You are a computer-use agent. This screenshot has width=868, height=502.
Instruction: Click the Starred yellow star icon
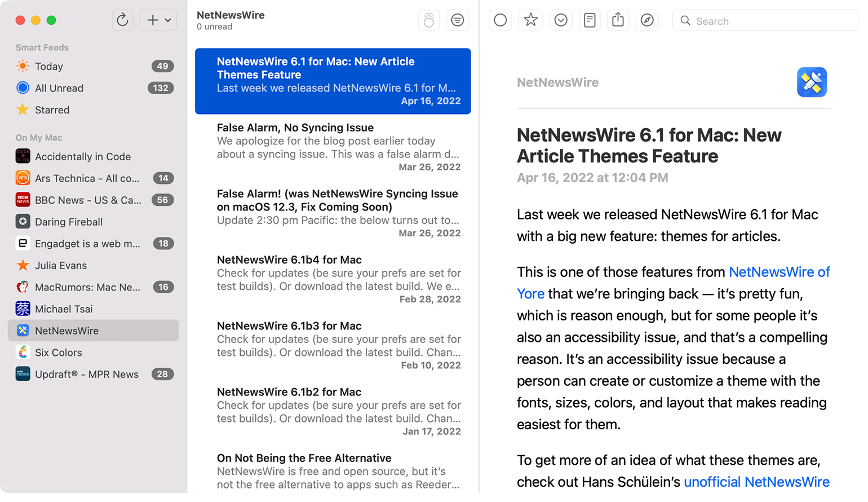click(x=23, y=109)
